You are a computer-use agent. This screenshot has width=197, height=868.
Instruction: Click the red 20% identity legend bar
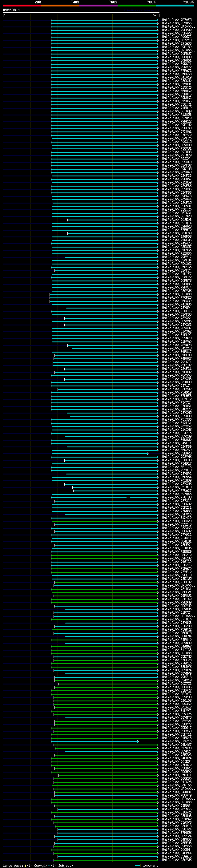(22, 6)
